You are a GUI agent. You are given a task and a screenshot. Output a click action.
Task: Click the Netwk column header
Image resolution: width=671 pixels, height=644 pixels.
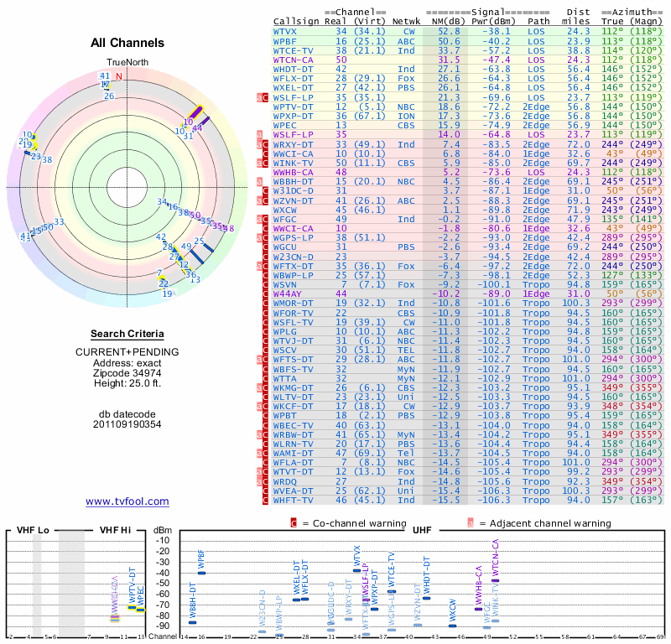406,22
